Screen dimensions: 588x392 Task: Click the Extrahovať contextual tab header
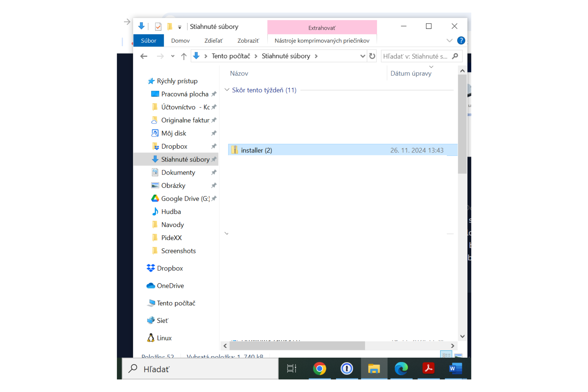click(x=322, y=28)
